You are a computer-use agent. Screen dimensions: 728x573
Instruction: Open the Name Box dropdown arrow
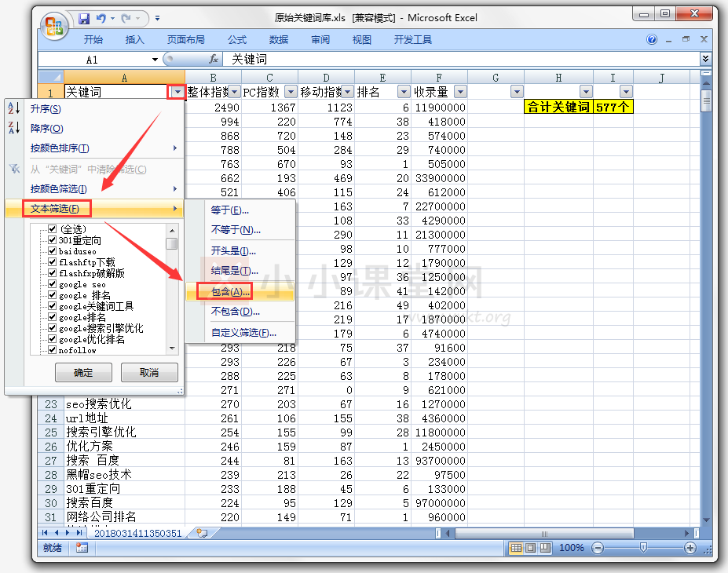(155, 60)
